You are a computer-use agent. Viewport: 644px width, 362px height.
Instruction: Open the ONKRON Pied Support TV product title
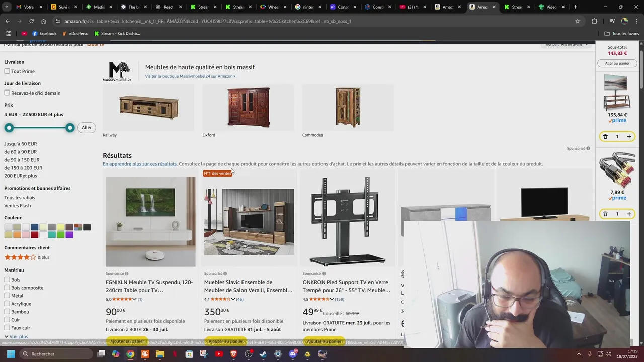click(347, 286)
